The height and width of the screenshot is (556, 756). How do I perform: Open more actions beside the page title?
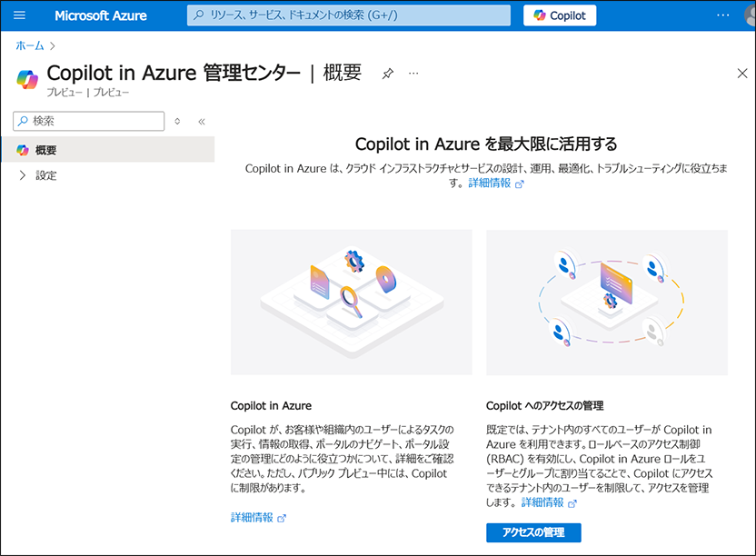tap(413, 74)
